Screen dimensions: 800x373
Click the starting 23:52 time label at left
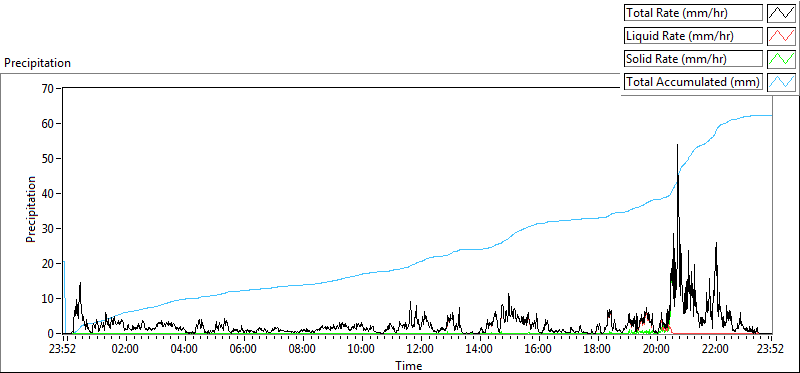(63, 350)
